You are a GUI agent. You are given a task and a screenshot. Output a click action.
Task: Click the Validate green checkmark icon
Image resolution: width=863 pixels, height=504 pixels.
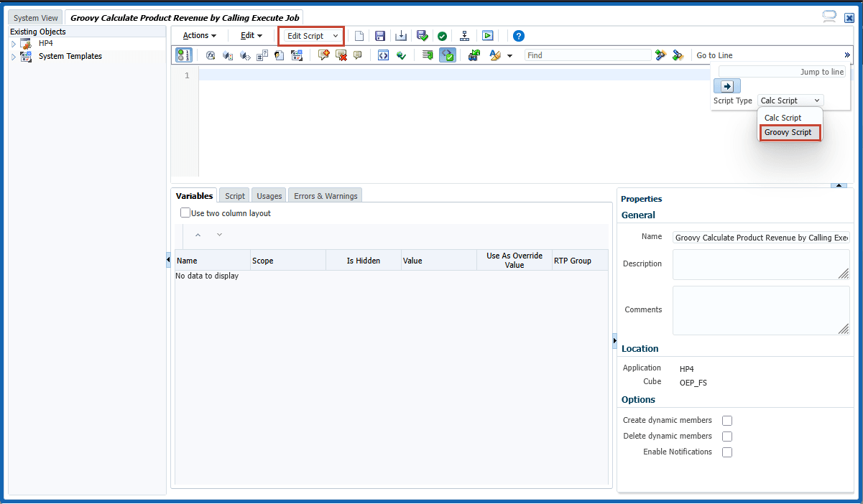(x=442, y=35)
